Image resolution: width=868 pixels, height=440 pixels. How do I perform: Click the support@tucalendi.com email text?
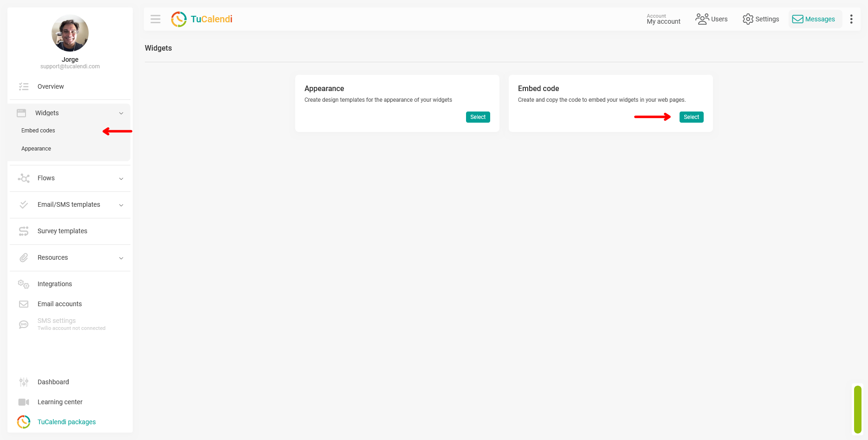70,66
